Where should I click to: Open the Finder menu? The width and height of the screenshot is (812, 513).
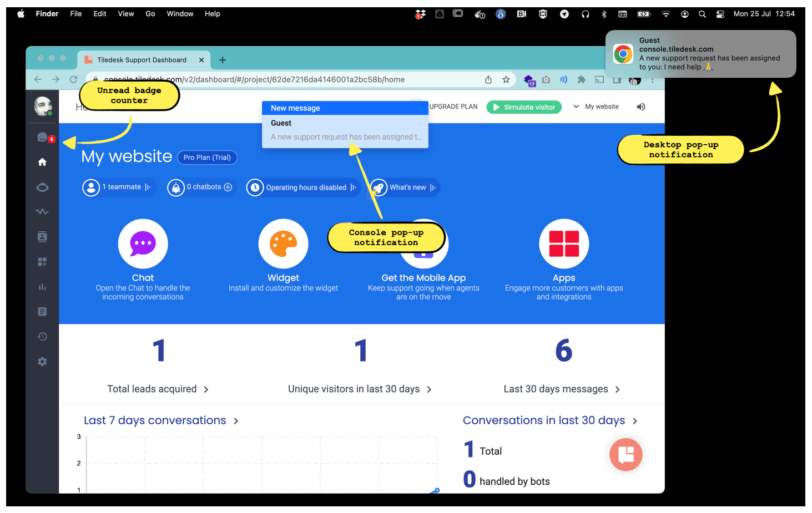(x=47, y=14)
